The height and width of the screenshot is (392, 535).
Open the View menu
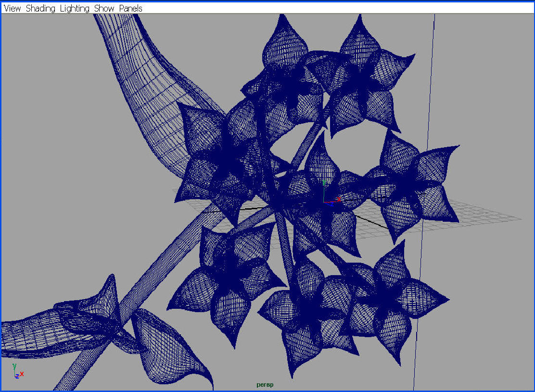[x=13, y=8]
